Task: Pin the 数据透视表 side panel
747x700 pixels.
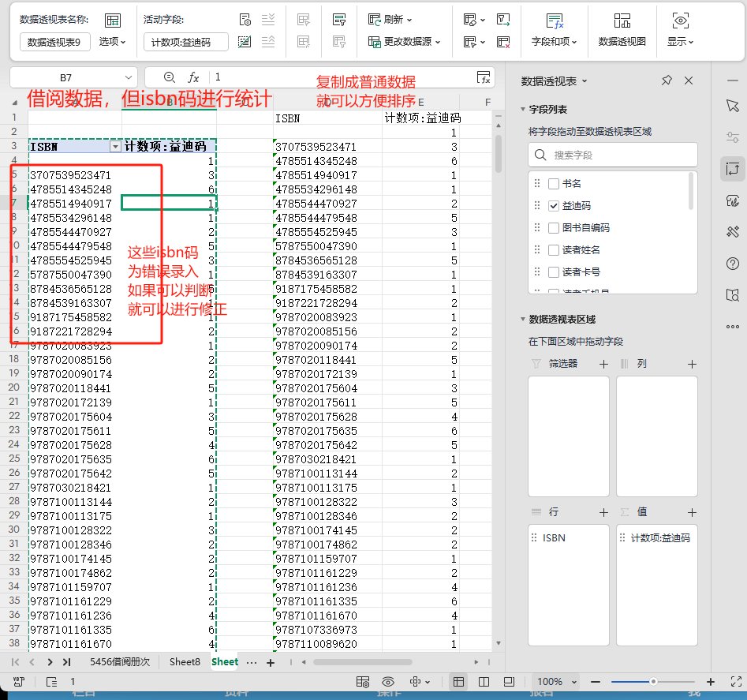Action: tap(667, 81)
